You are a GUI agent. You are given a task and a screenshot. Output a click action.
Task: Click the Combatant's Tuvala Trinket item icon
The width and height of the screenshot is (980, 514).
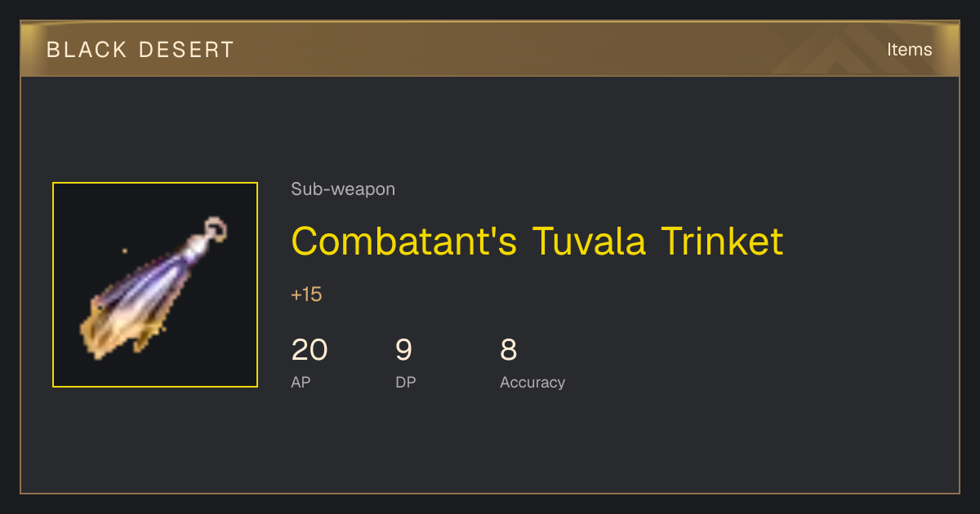coord(155,285)
